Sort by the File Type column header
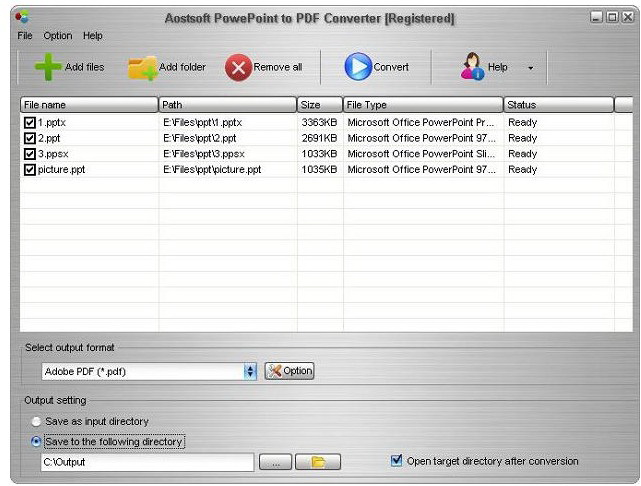This screenshot has width=641, height=486. (x=423, y=105)
